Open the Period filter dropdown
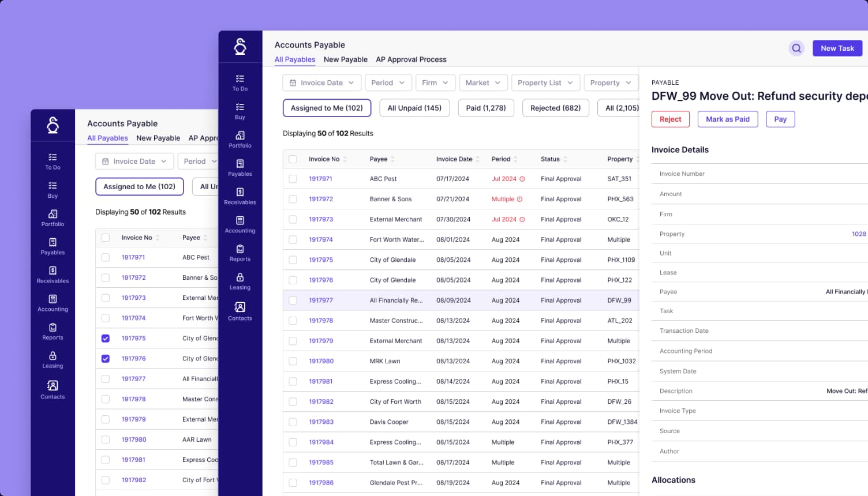The height and width of the screenshot is (496, 868). pyautogui.click(x=388, y=82)
